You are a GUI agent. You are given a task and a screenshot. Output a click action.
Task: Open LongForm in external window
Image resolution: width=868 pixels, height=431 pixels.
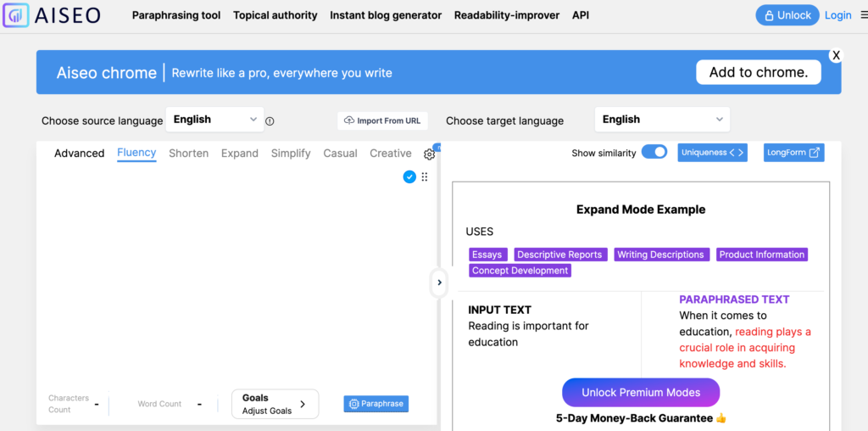pyautogui.click(x=793, y=153)
